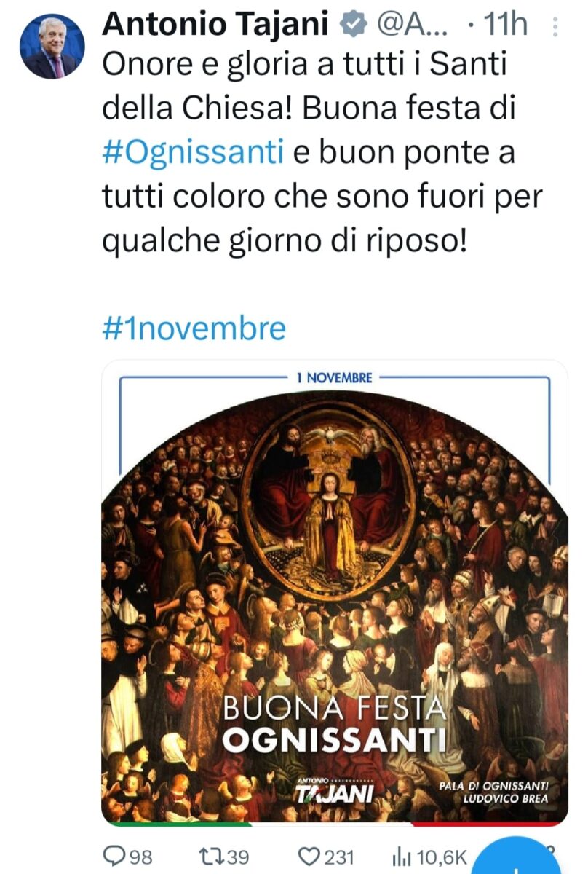Tap the 231 likes count
The width and height of the screenshot is (588, 874).
[x=338, y=857]
